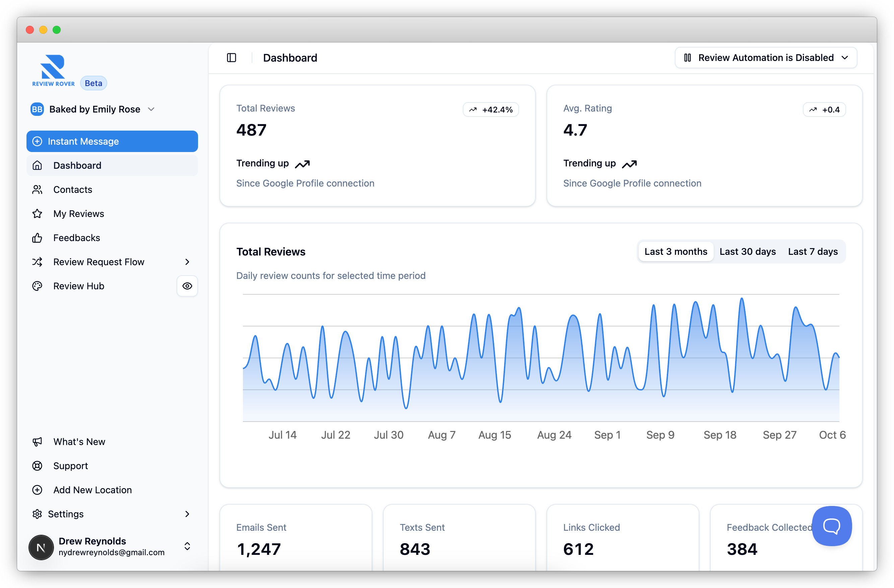Click the My Reviews star icon
Screen dimensions: 894x588
pyautogui.click(x=37, y=214)
